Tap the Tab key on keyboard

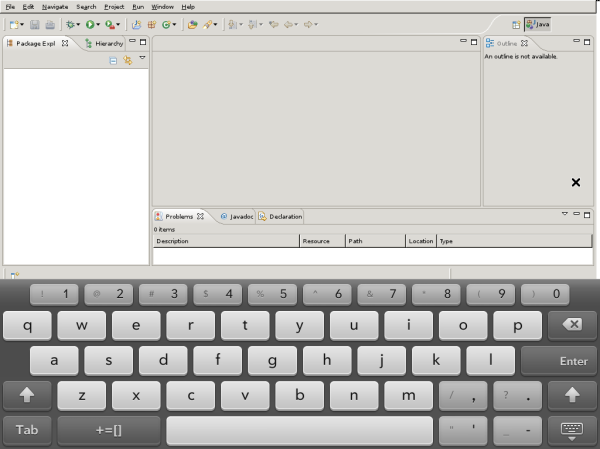click(27, 430)
